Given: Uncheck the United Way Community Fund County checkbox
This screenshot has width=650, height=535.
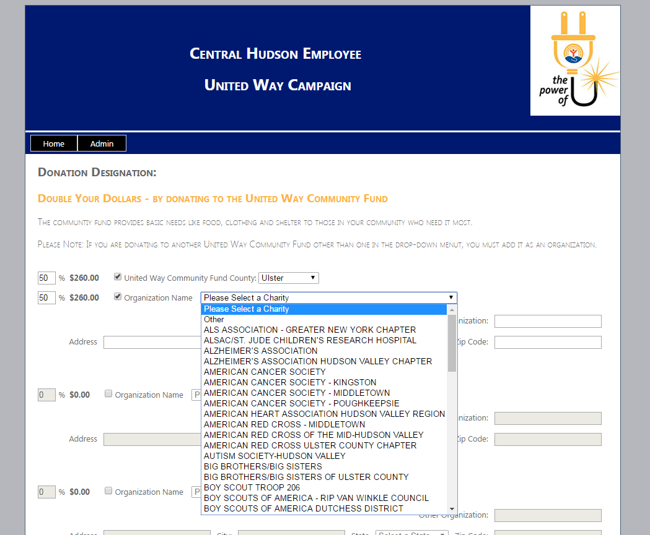Looking at the screenshot, I should pyautogui.click(x=118, y=277).
